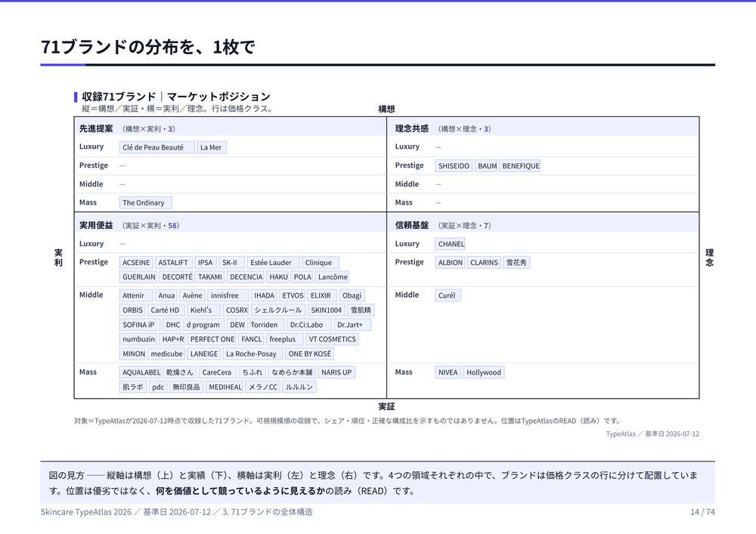Select the Anua brand tag
This screenshot has width=756, height=534.
pos(166,295)
